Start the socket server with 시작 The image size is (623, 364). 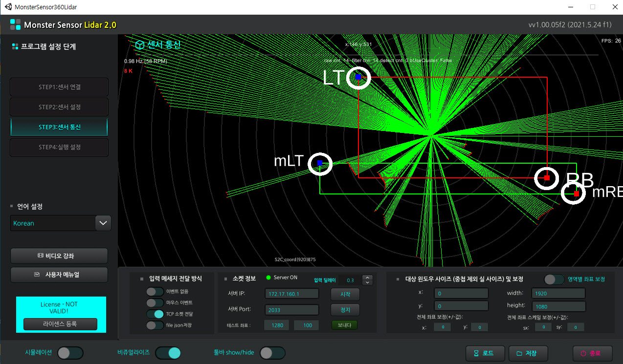click(x=345, y=294)
